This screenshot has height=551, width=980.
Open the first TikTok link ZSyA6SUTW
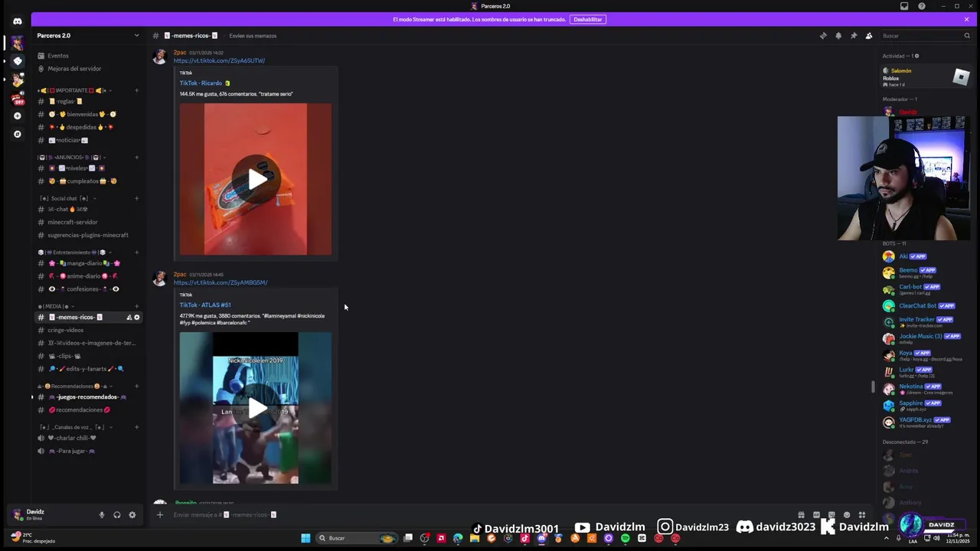219,60
